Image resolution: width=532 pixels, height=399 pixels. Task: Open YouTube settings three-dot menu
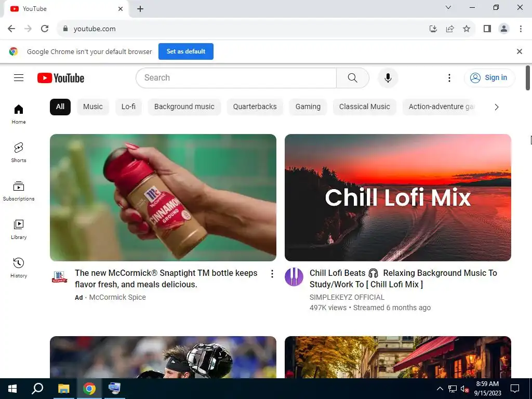[x=449, y=78]
